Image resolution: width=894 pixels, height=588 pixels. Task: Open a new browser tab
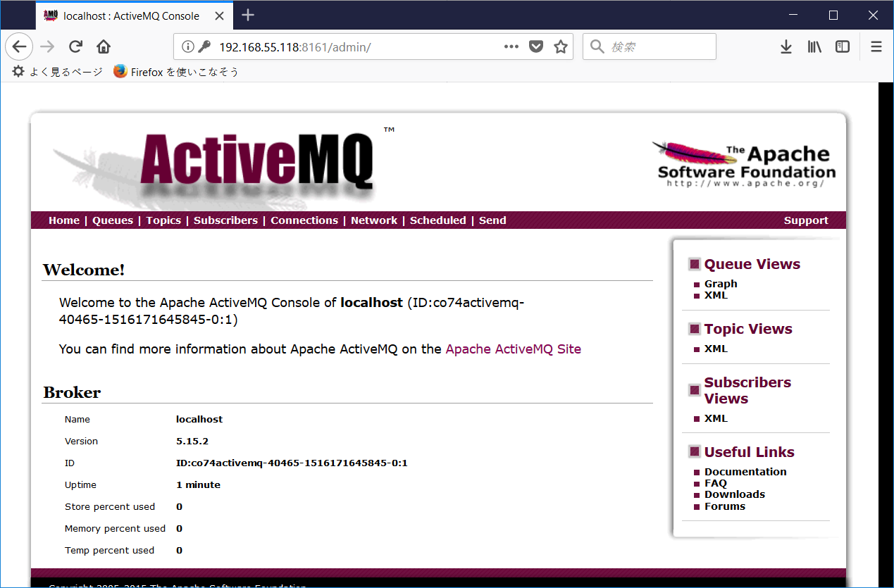coord(247,15)
